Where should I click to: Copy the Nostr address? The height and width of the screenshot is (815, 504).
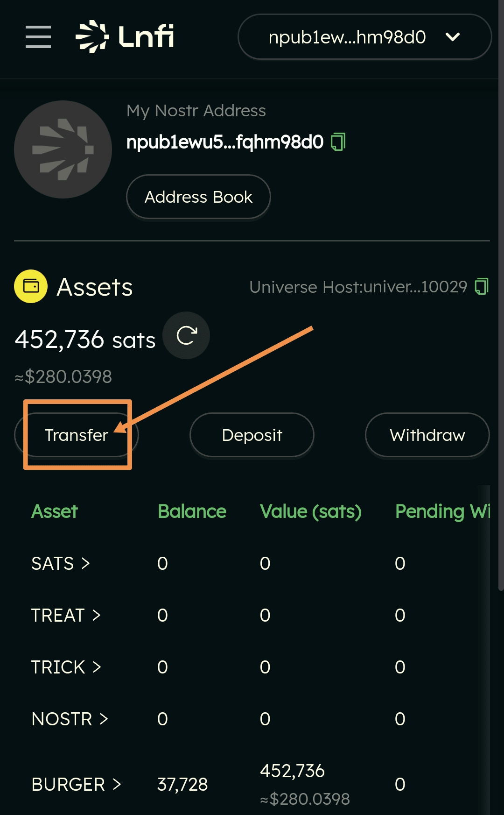tap(338, 142)
